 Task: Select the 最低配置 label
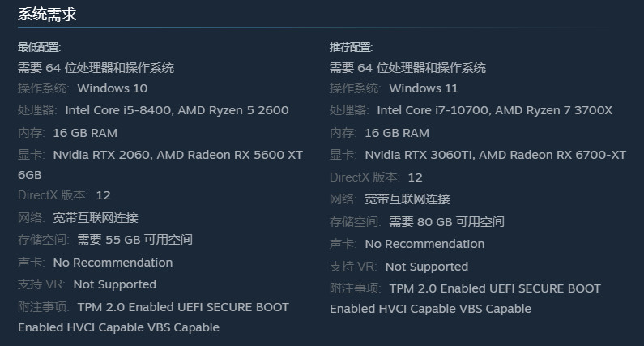[x=39, y=47]
